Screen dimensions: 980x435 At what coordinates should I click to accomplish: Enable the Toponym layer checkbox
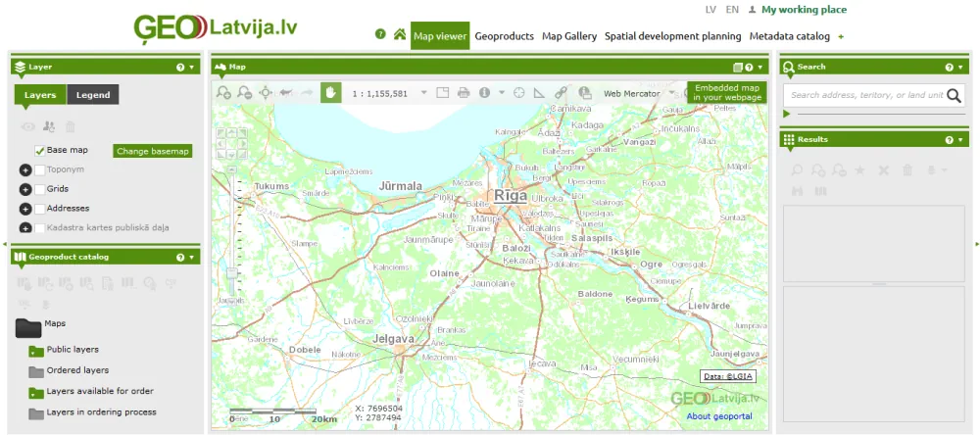(x=40, y=170)
